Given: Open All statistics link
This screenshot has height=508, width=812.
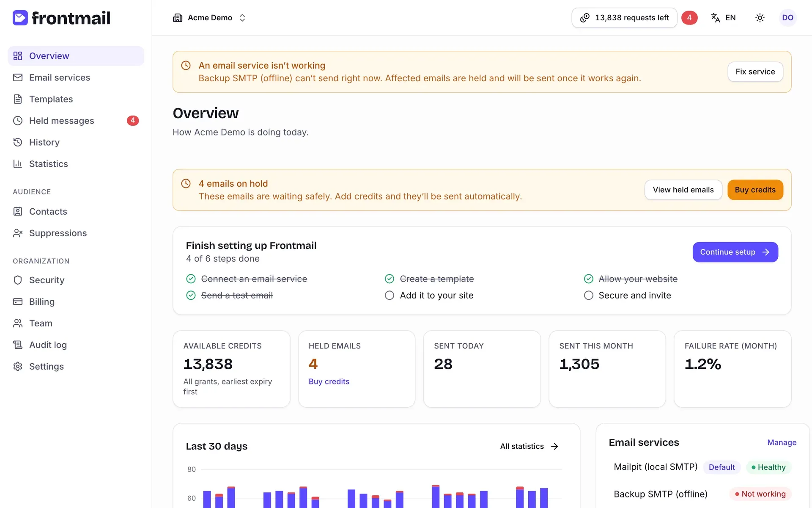Looking at the screenshot, I should tap(529, 447).
